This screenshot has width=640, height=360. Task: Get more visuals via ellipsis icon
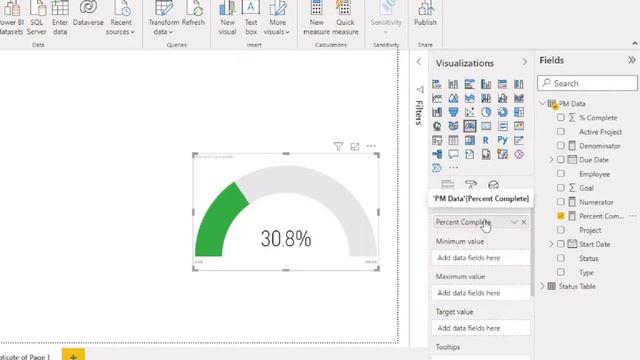[453, 168]
